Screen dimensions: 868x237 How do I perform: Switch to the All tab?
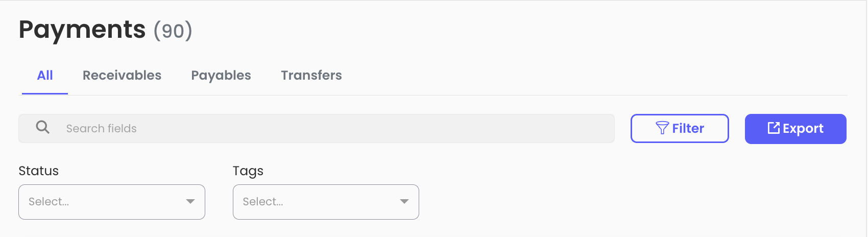[45, 76]
